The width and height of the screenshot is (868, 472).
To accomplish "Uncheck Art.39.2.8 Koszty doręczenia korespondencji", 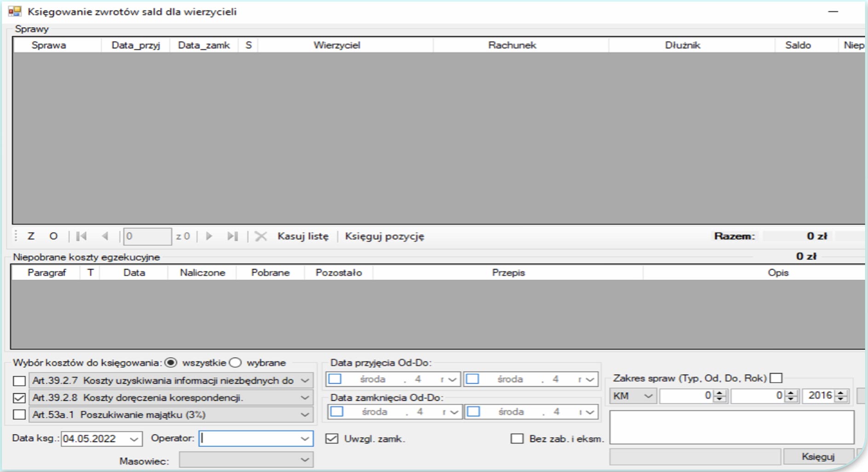I will coord(19,398).
